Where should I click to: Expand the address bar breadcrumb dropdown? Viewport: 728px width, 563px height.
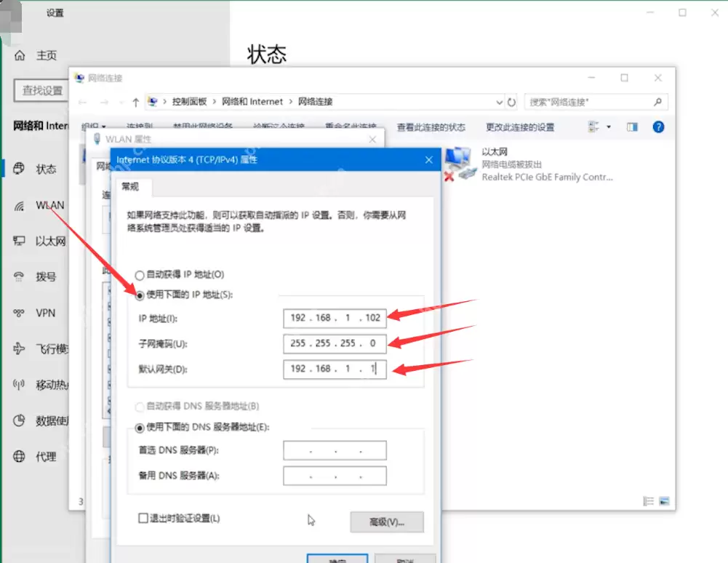click(x=499, y=102)
